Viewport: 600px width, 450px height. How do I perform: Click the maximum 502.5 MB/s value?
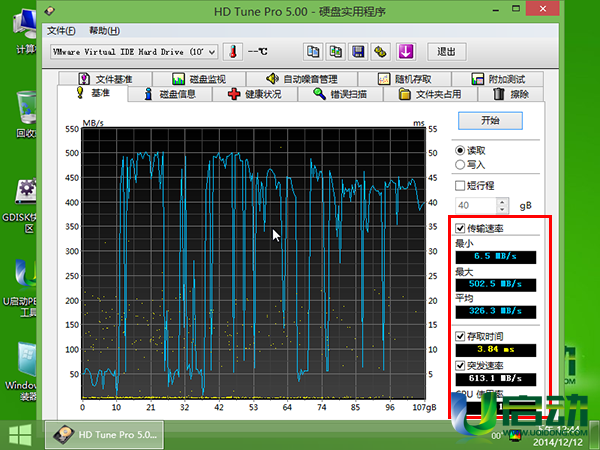[496, 284]
